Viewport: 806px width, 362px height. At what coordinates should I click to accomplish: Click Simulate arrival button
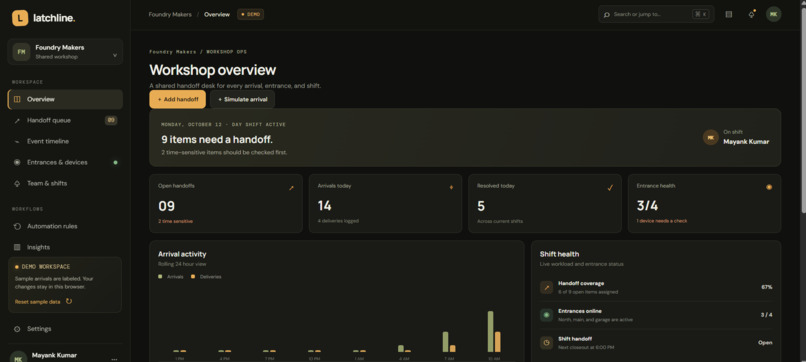point(243,99)
